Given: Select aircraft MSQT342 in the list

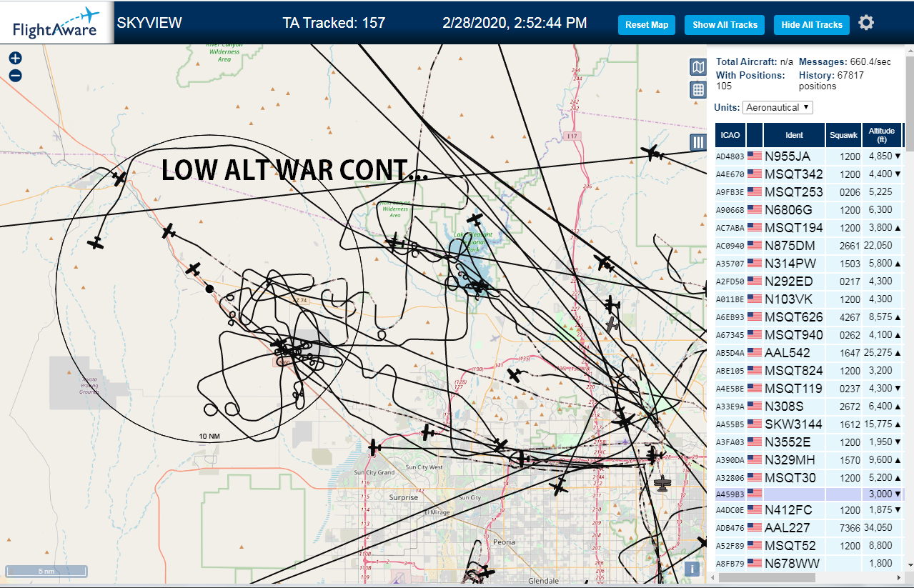Looking at the screenshot, I should pos(810,174).
